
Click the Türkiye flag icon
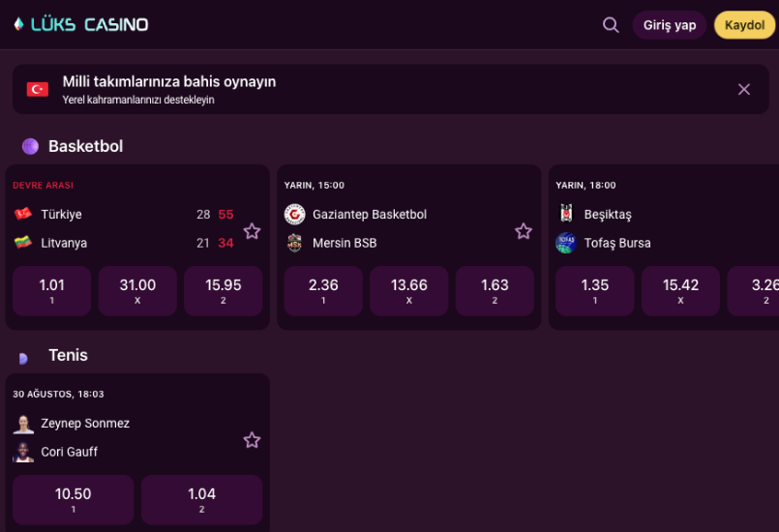23,214
